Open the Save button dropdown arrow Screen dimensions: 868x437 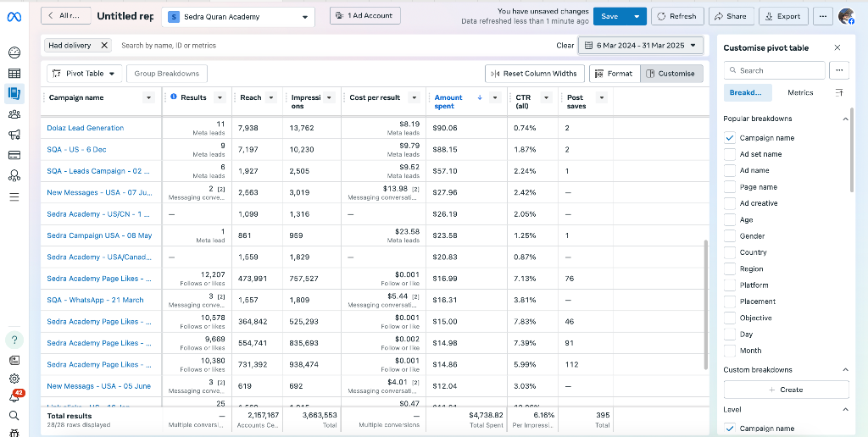[x=637, y=16]
